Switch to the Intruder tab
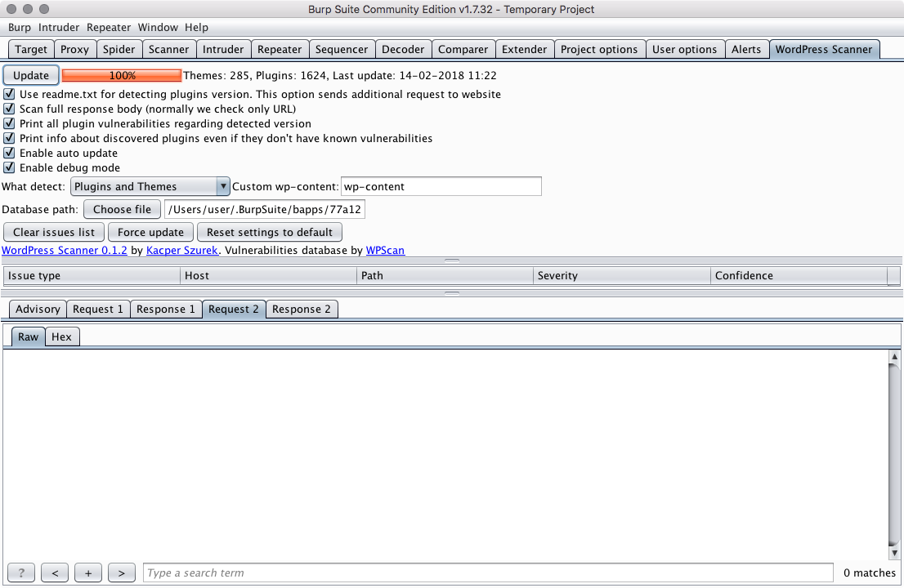904x588 pixels. (x=223, y=50)
